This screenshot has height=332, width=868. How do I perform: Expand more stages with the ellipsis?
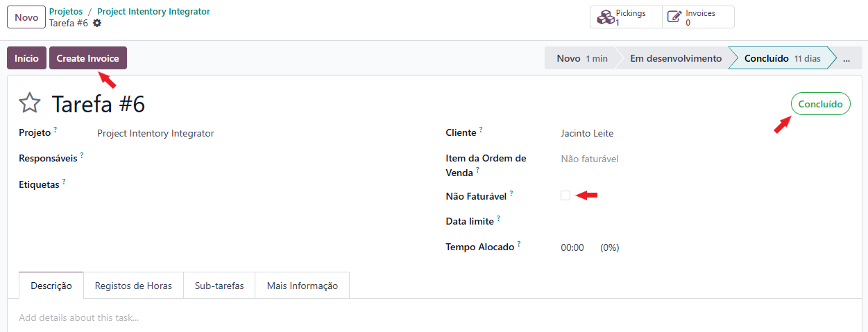tap(846, 59)
